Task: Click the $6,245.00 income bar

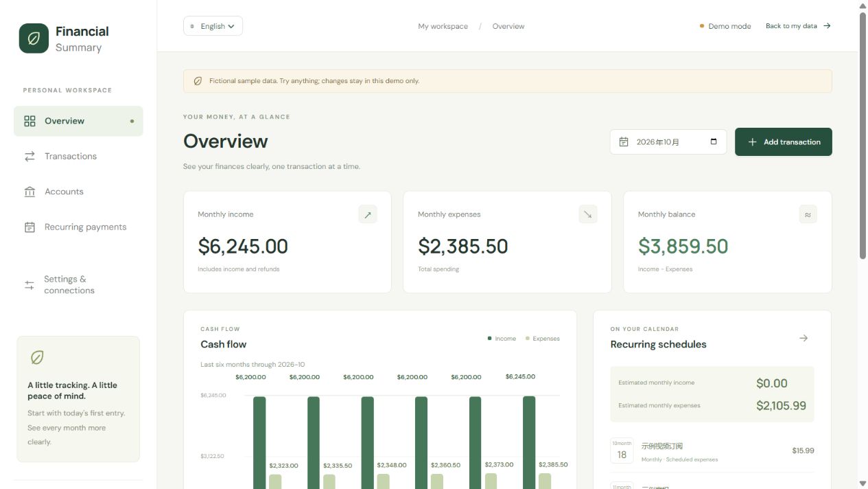Action: pos(529,442)
